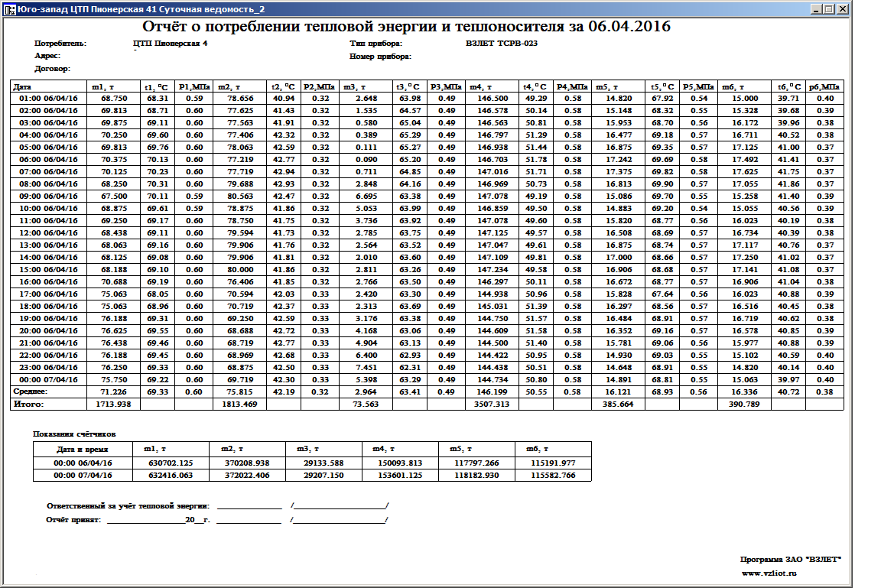Click the device type "ВЗЛЕТ ТСРВ-023"

(x=502, y=44)
